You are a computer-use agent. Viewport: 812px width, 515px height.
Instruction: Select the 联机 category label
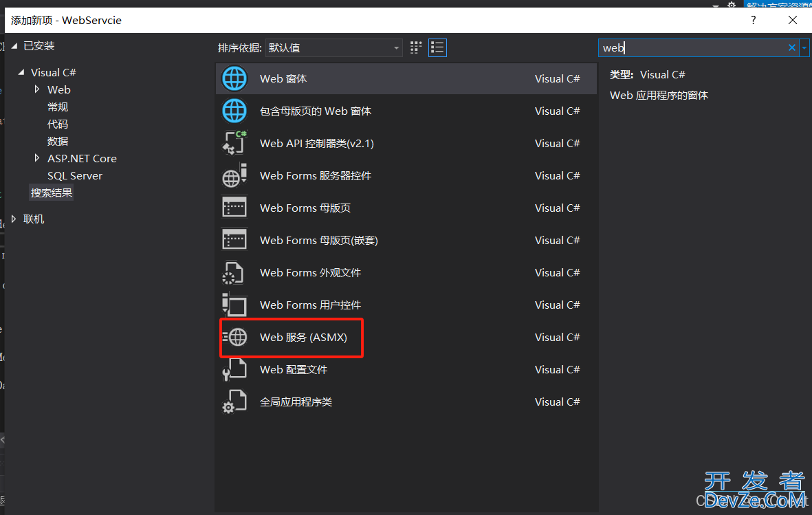point(34,219)
